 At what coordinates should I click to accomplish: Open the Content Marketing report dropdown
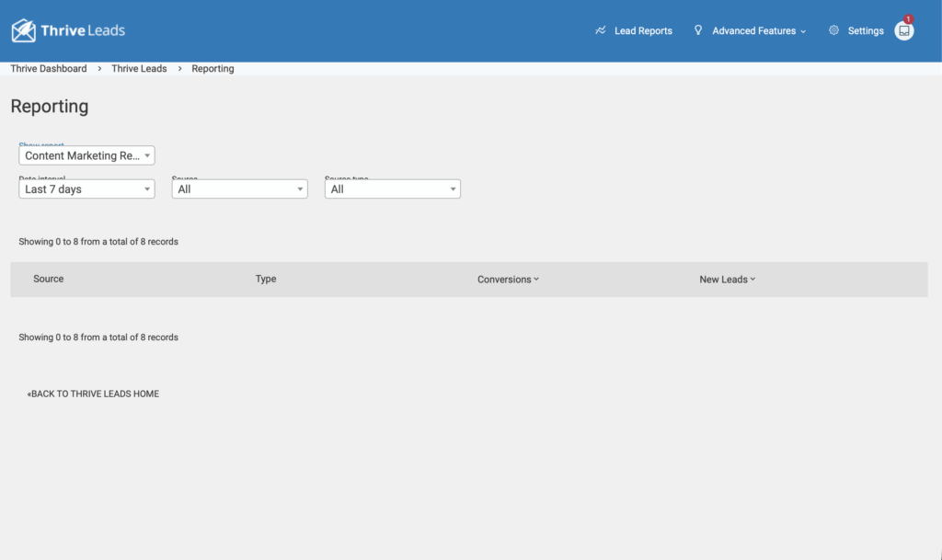(x=87, y=155)
